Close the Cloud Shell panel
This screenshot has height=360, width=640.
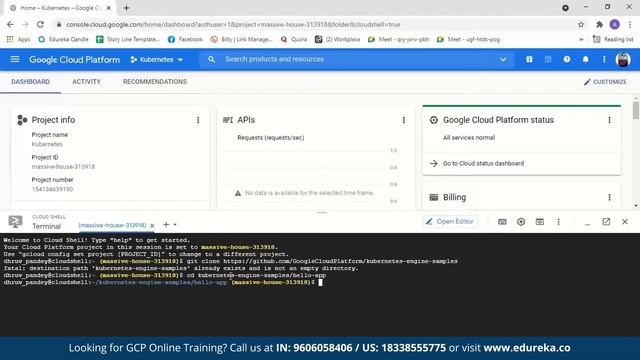click(625, 222)
